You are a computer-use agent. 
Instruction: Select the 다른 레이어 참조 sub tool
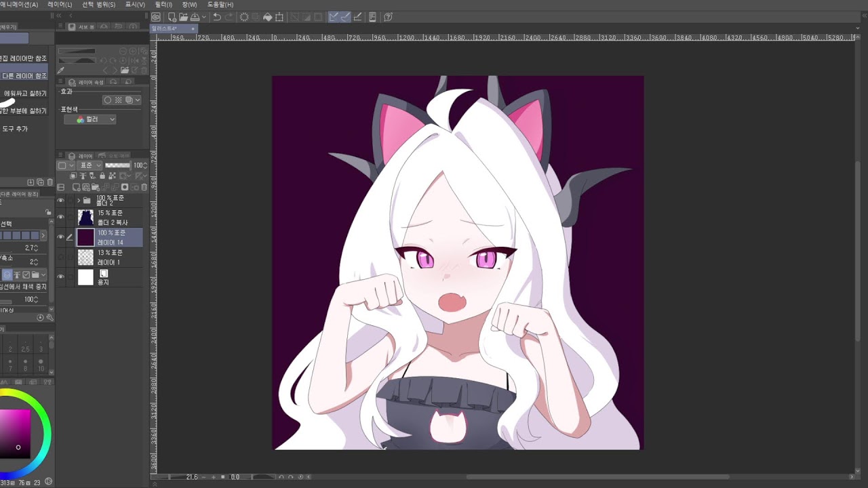tap(24, 76)
